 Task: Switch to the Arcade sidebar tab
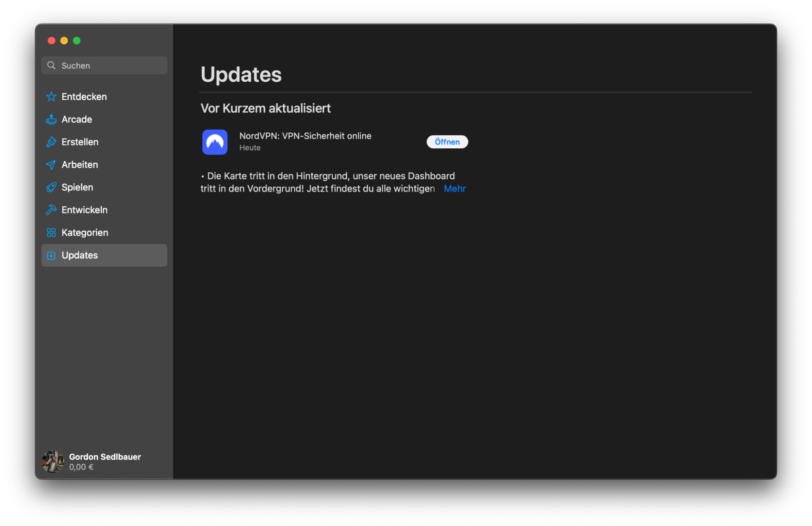[77, 119]
